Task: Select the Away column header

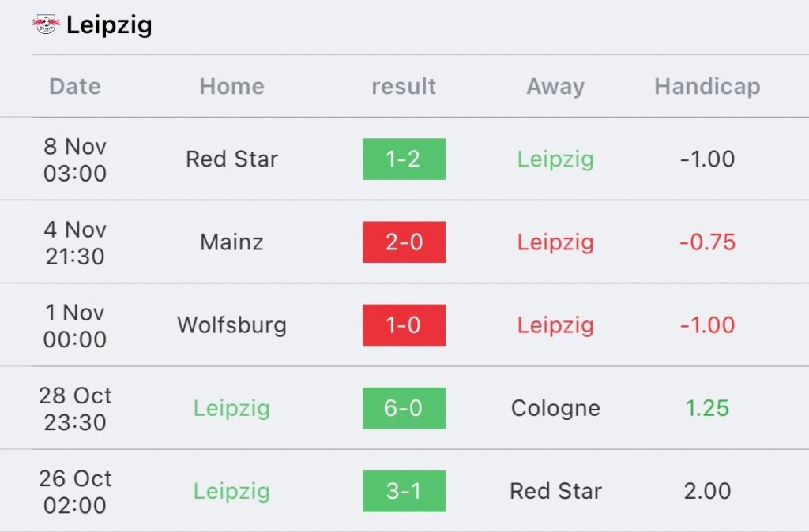Action: [x=555, y=86]
